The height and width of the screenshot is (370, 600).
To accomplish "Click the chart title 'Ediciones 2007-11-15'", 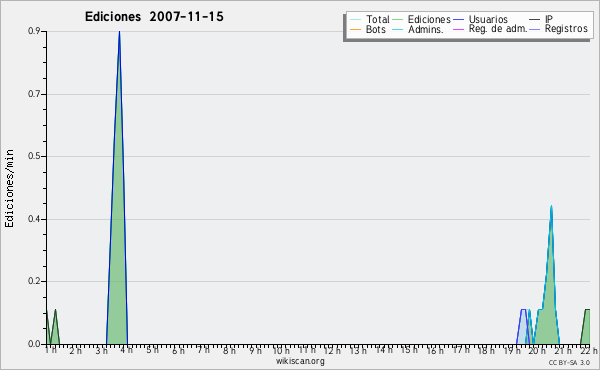I will (x=154, y=17).
